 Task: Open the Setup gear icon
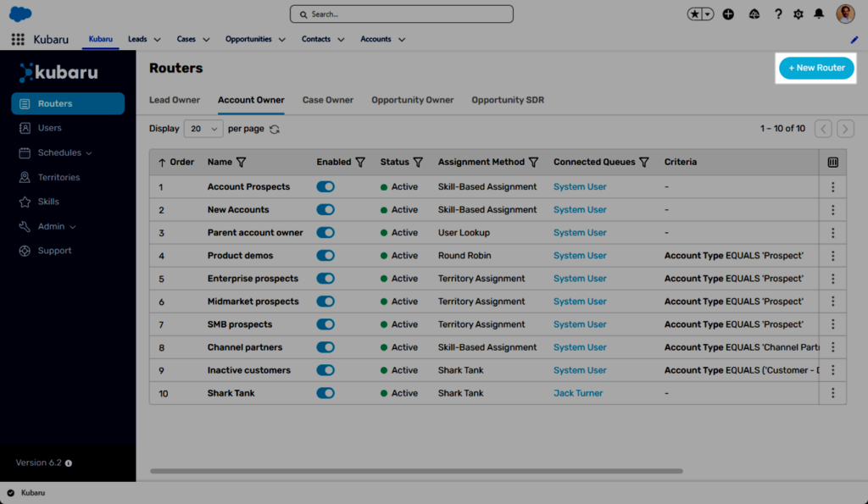tap(798, 14)
